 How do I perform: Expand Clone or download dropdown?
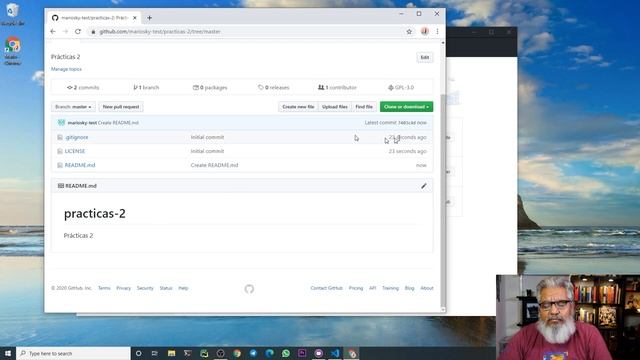tap(407, 107)
